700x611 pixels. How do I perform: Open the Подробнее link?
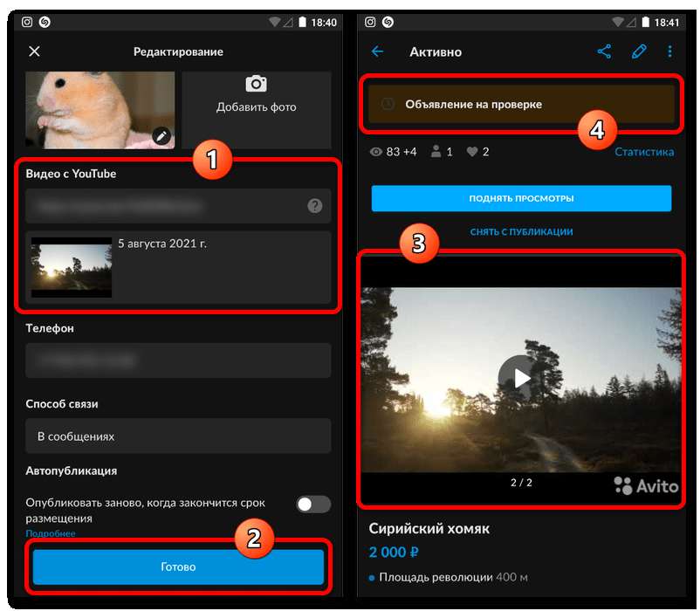[x=51, y=533]
